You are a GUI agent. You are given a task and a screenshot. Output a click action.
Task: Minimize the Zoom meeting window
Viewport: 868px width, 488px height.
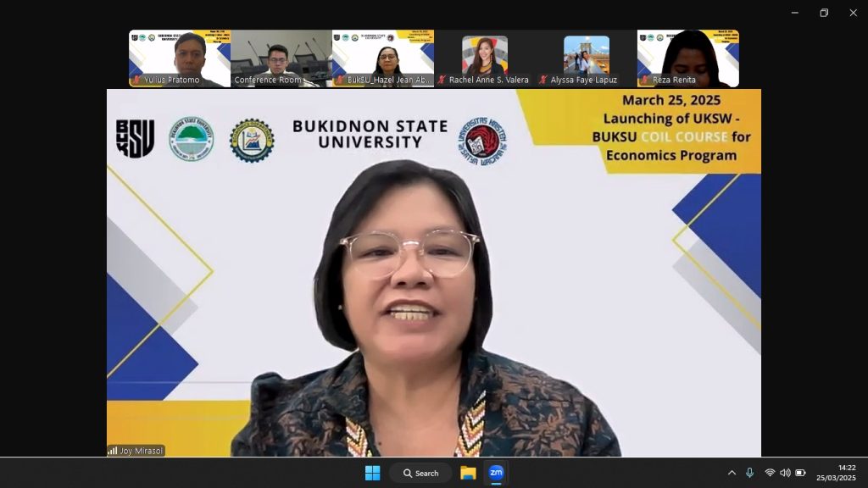point(794,13)
